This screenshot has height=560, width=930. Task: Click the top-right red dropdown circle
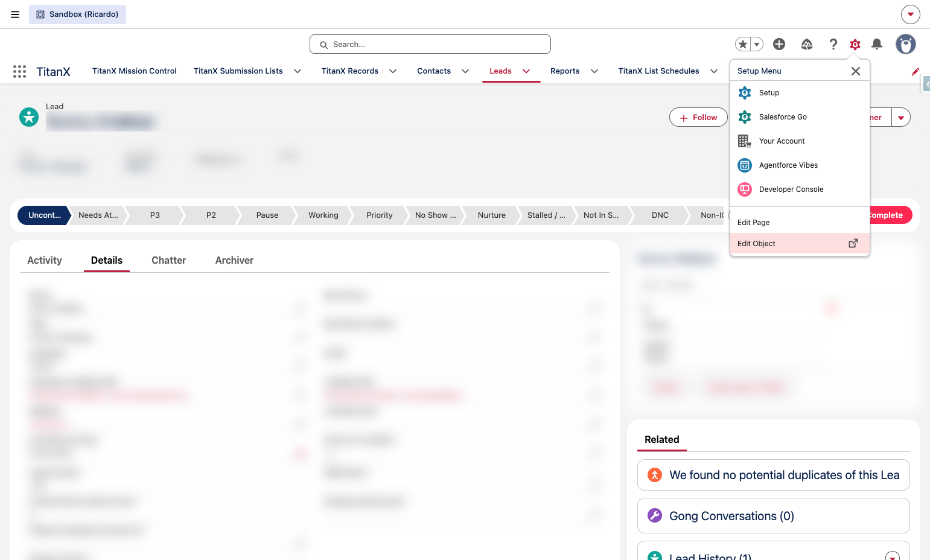click(911, 14)
